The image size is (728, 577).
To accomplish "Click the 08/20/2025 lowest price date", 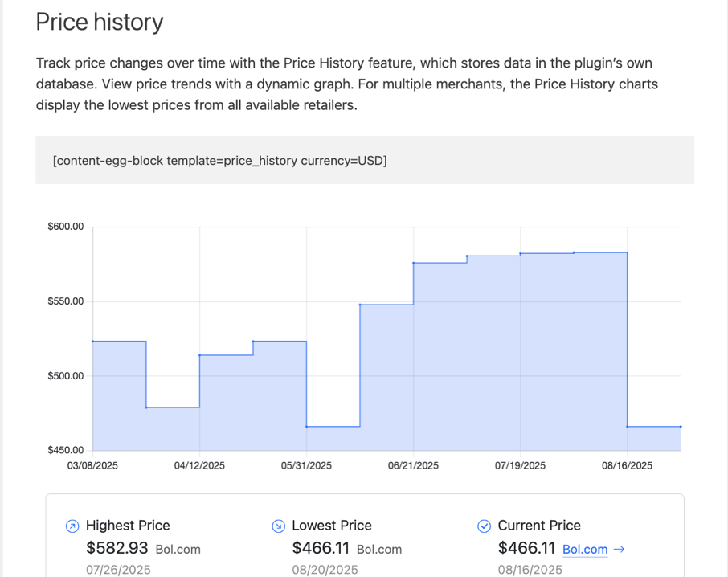I will (325, 570).
